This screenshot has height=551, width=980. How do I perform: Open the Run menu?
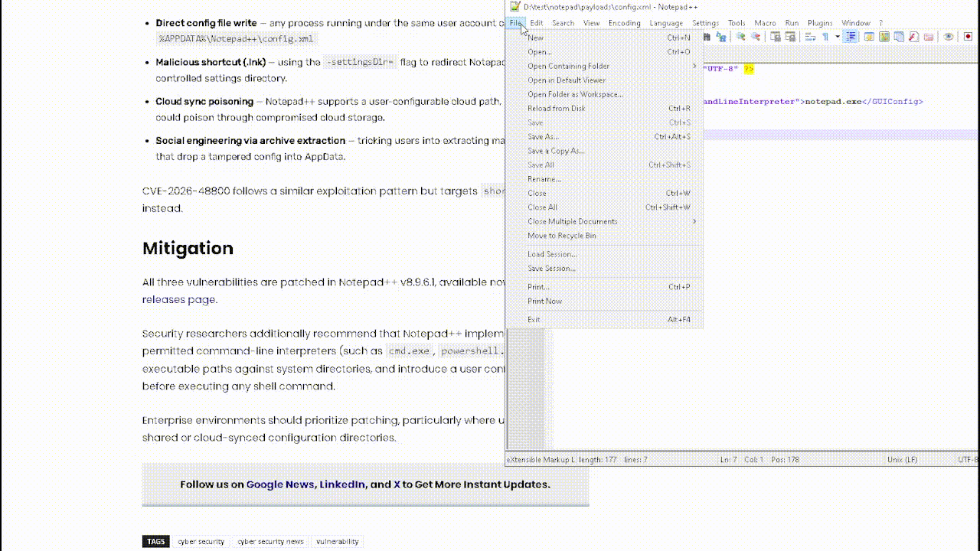point(792,23)
